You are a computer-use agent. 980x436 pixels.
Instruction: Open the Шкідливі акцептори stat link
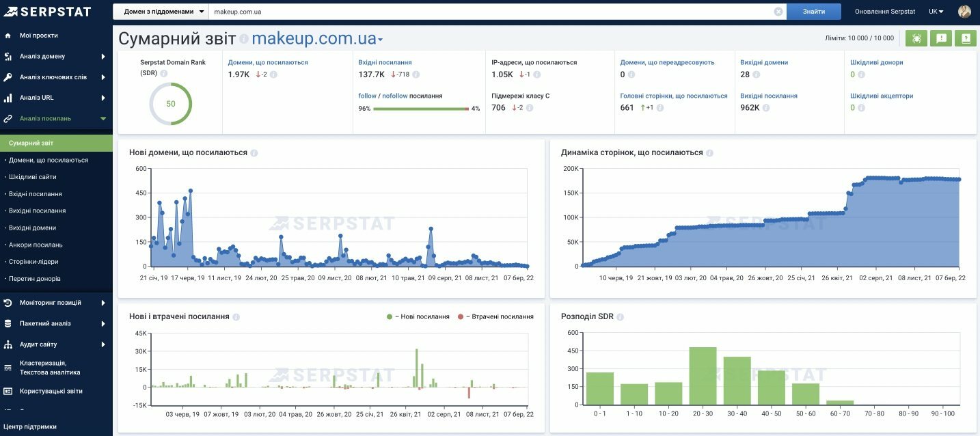[882, 96]
